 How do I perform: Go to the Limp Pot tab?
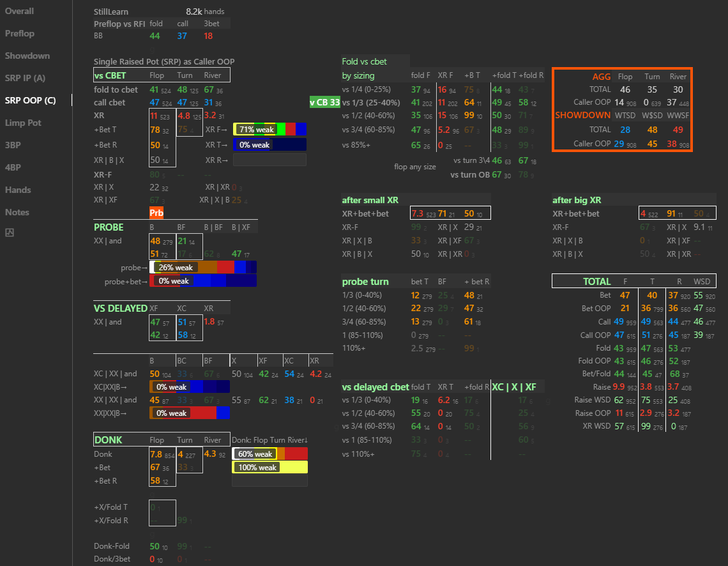point(23,123)
